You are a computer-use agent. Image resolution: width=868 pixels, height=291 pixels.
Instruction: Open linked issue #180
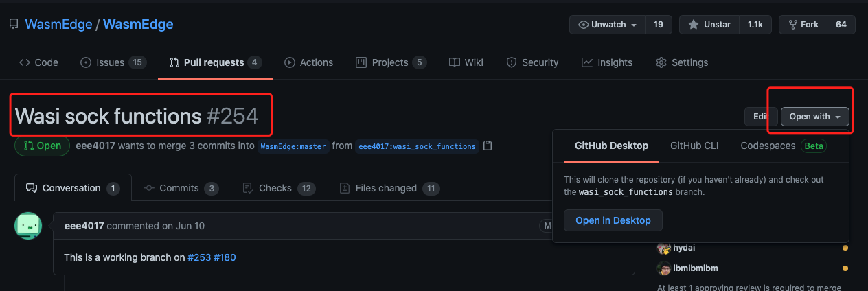coord(225,257)
